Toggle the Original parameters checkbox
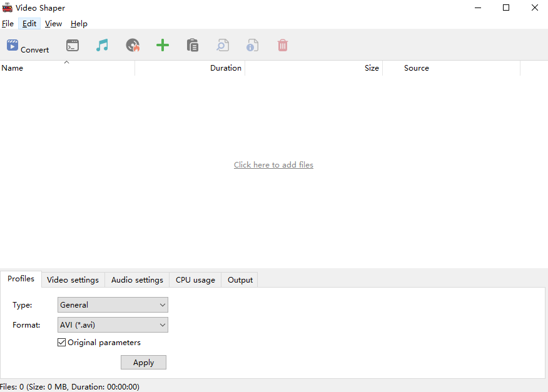The image size is (548, 392). 61,343
